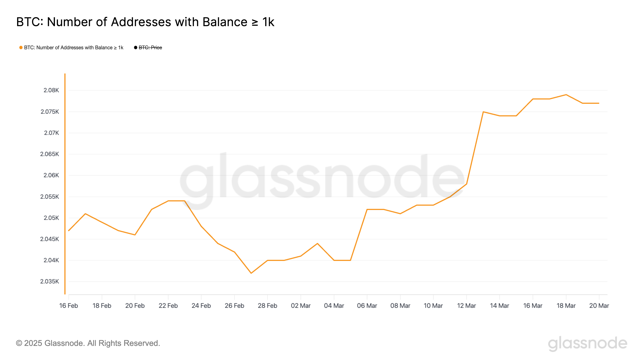Click the black legend dot for BTC: Price

(135, 47)
